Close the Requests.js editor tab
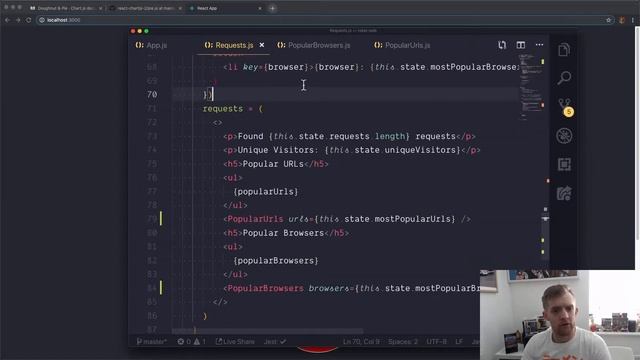The height and width of the screenshot is (360, 640). [x=262, y=45]
